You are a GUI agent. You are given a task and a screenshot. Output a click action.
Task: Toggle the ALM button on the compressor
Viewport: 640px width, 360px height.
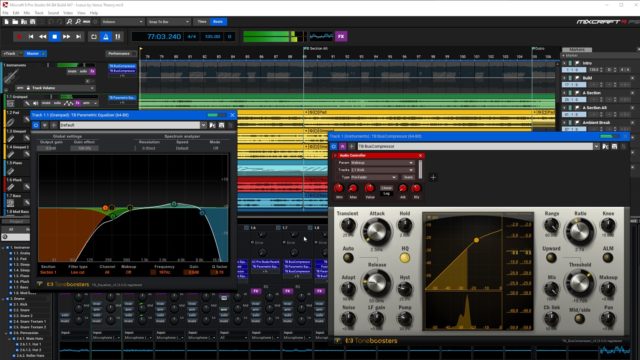click(x=608, y=258)
